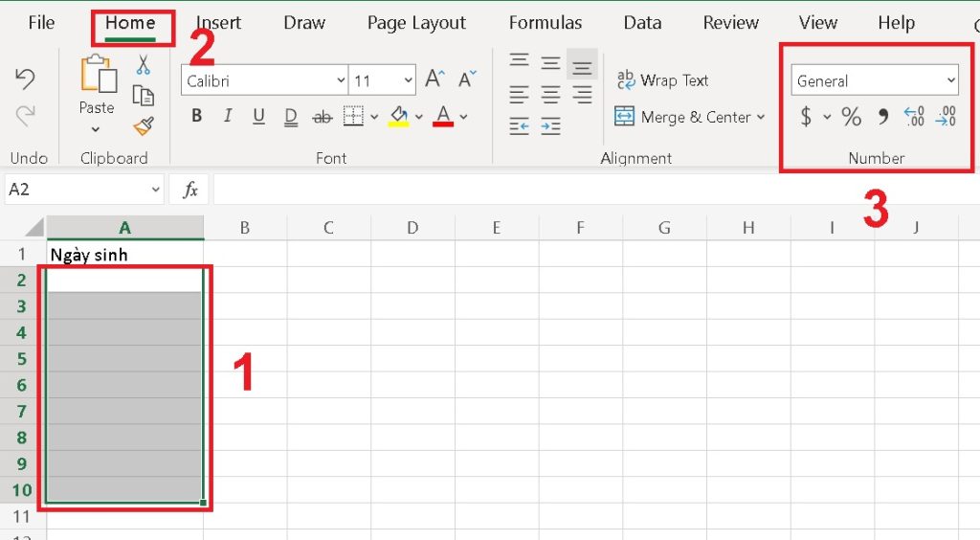Click the Paste clipboard icon

99,74
